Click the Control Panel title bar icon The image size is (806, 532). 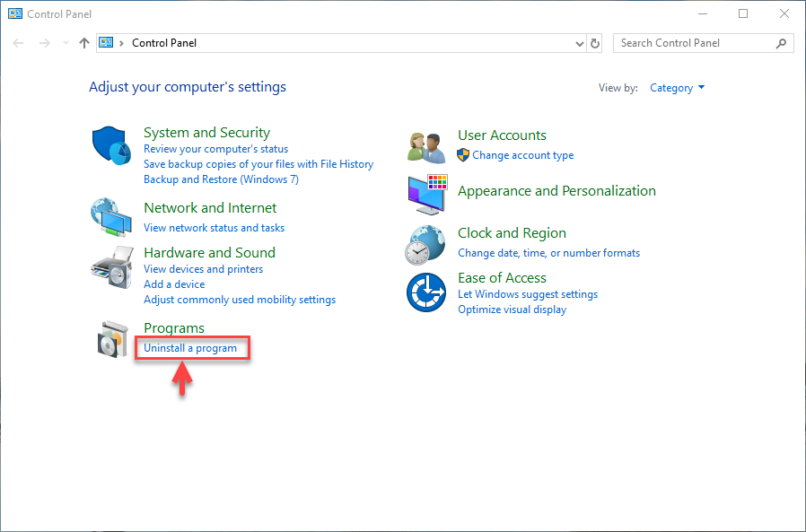coord(15,13)
